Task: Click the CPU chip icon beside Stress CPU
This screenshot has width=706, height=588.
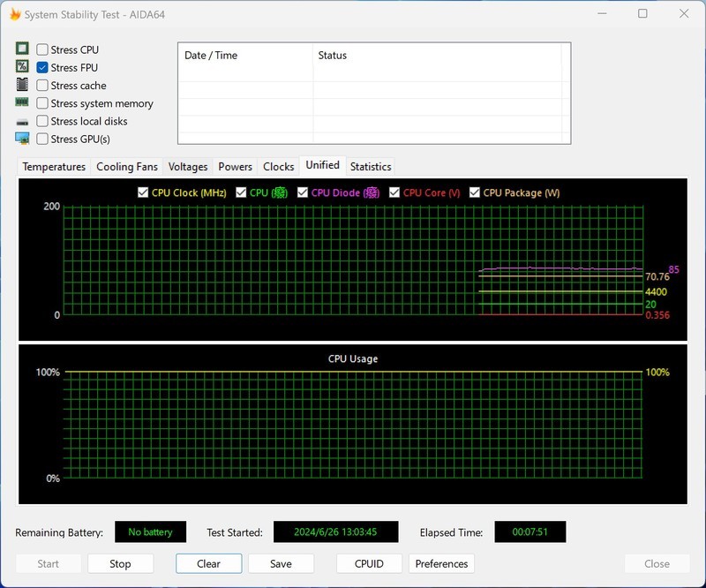Action: tap(22, 49)
